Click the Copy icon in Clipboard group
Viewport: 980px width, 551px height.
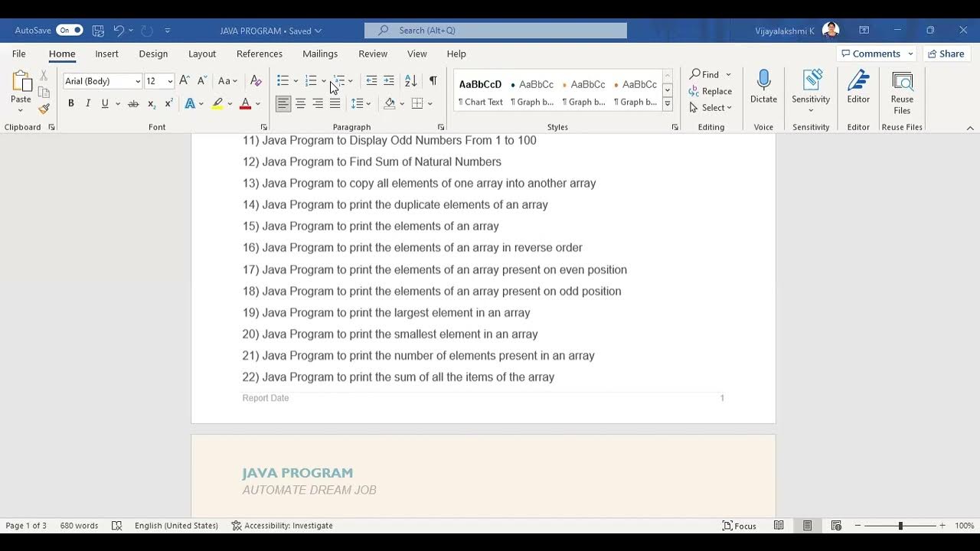[44, 92]
